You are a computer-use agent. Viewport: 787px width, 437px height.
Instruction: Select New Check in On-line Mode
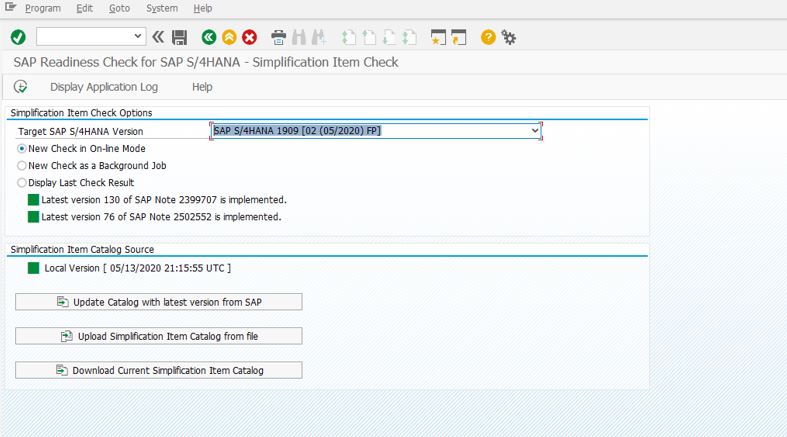(x=22, y=149)
